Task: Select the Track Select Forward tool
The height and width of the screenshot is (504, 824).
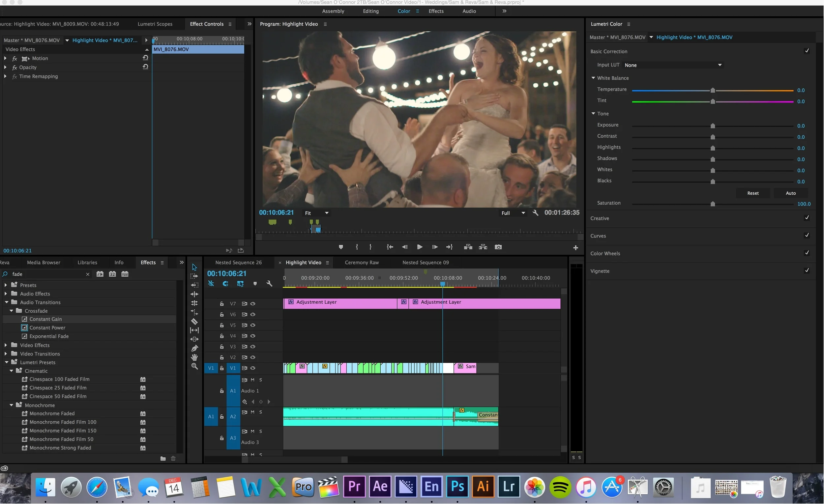Action: click(x=194, y=276)
